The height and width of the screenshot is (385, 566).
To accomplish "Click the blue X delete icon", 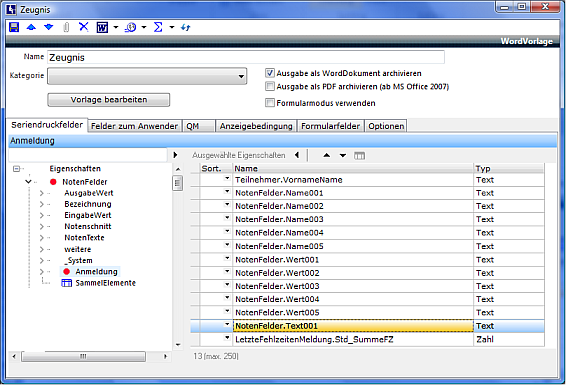I will [84, 27].
